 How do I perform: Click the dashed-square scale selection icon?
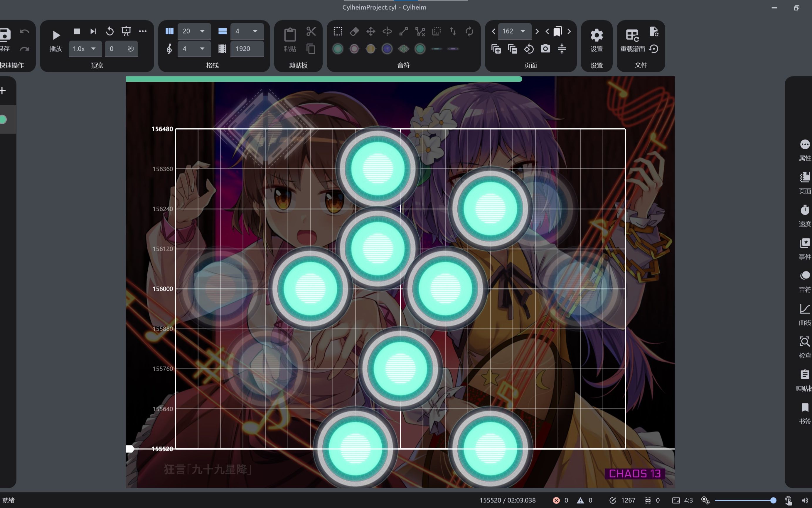pyautogui.click(x=436, y=31)
